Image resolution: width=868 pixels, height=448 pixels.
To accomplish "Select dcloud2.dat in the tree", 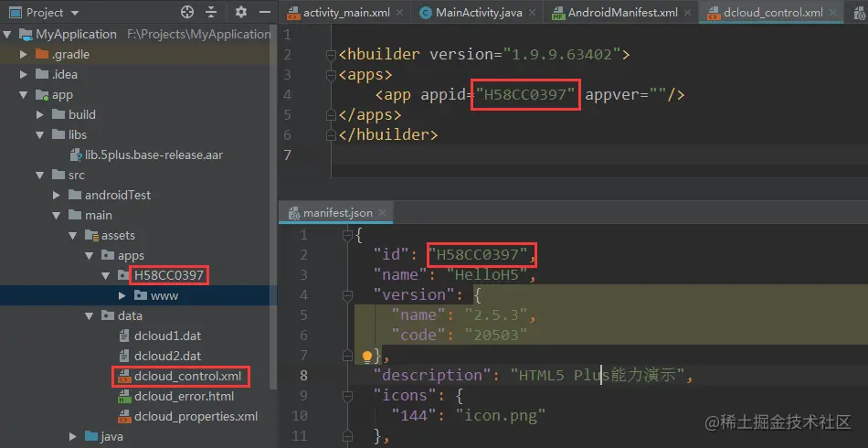I will tap(168, 356).
